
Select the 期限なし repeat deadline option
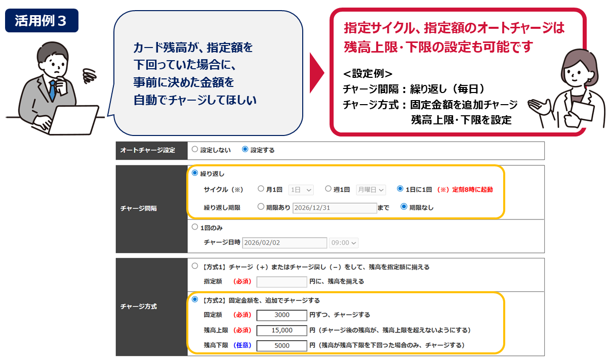(x=403, y=207)
